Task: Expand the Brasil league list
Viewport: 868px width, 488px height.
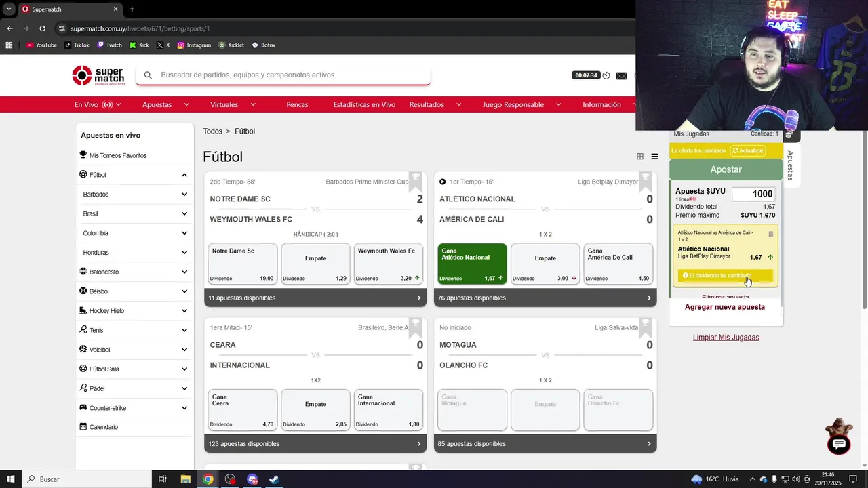Action: coord(184,213)
